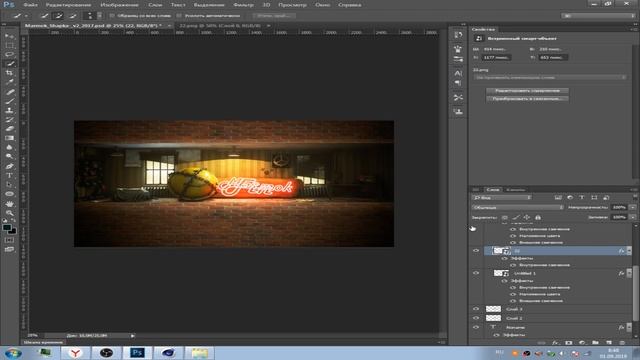Click Редактировать содержимое button
Screen dimensions: 640x360
[527, 91]
